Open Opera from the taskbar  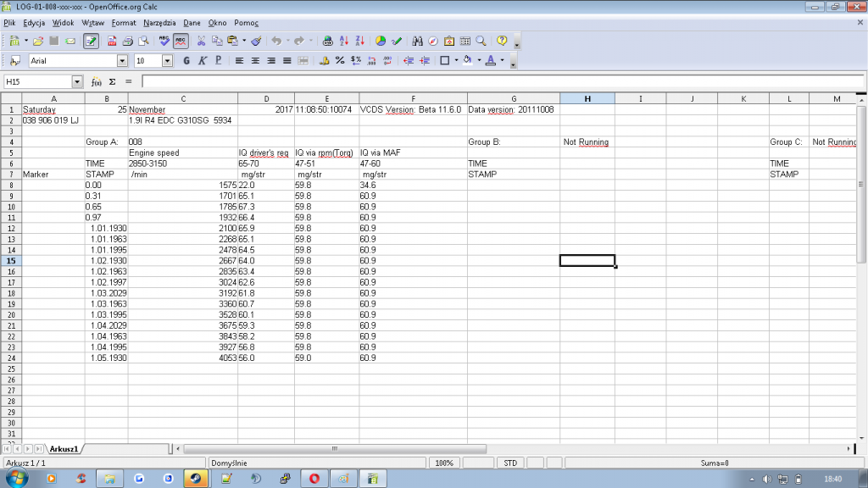pos(314,479)
